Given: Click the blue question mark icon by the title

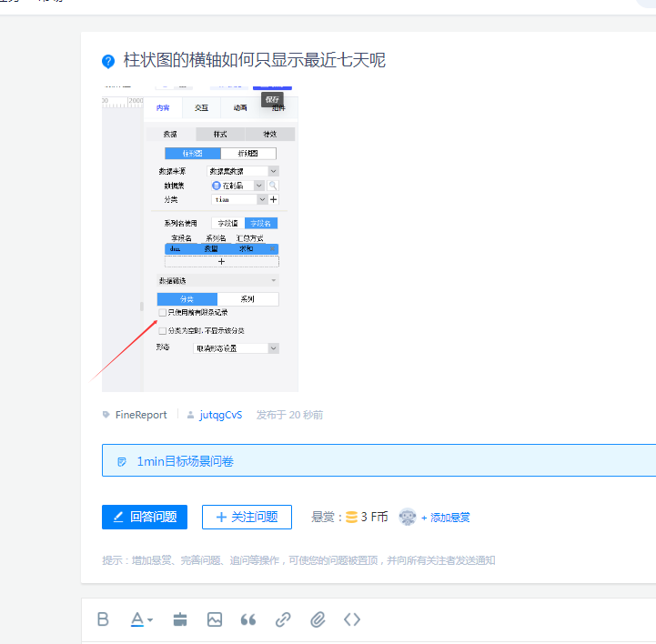Looking at the screenshot, I should 108,61.
